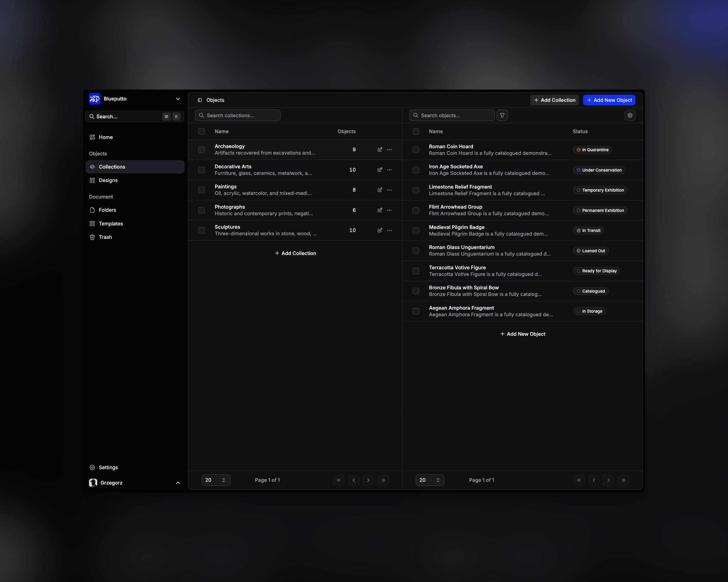Focus the Search collections field
This screenshot has width=728, height=582.
pyautogui.click(x=237, y=115)
